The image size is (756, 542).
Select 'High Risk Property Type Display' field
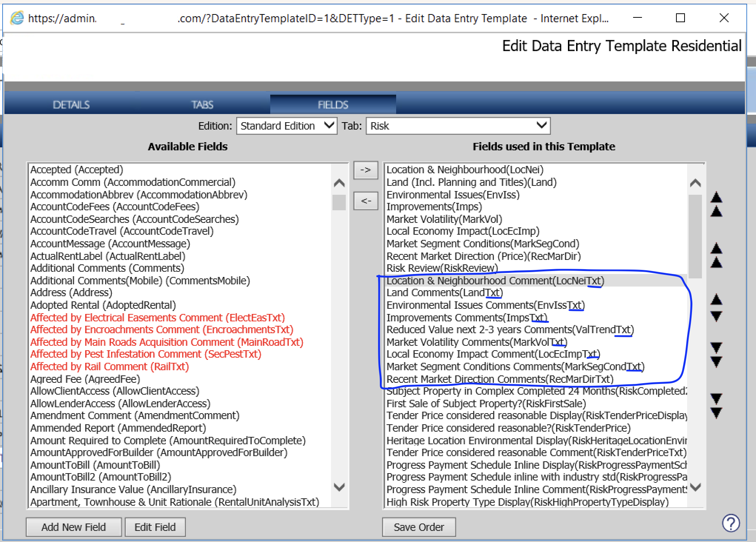click(x=528, y=502)
